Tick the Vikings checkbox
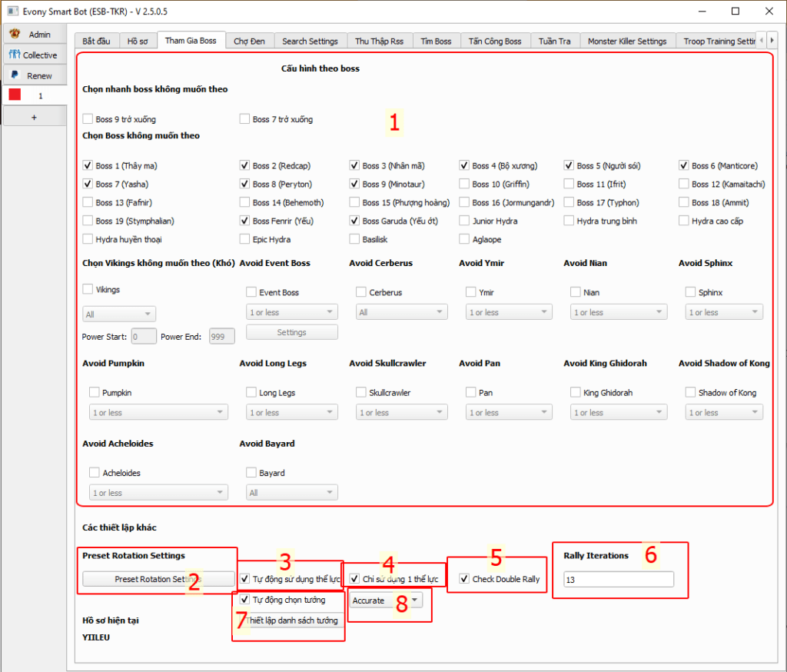The height and width of the screenshot is (672, 787). point(88,290)
